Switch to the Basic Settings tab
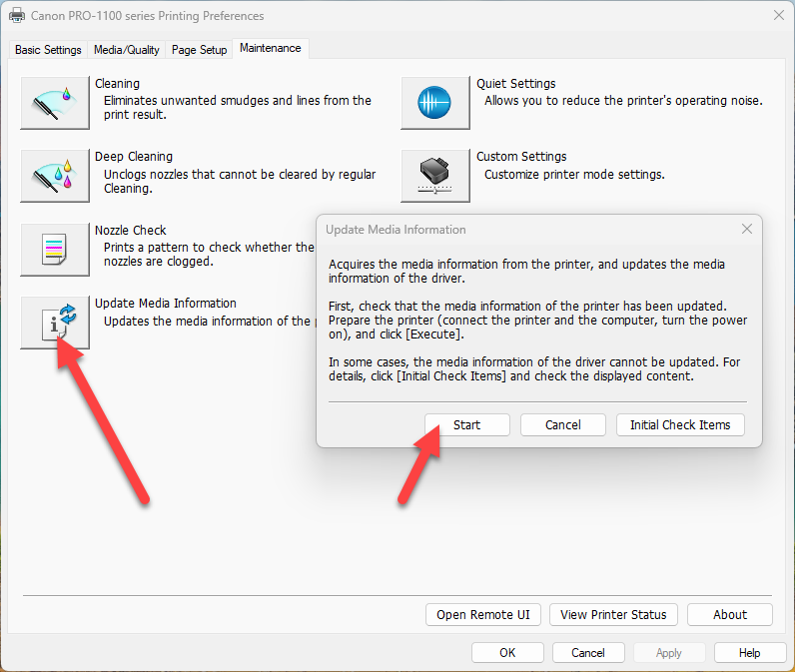This screenshot has height=672, width=795. pyautogui.click(x=48, y=50)
